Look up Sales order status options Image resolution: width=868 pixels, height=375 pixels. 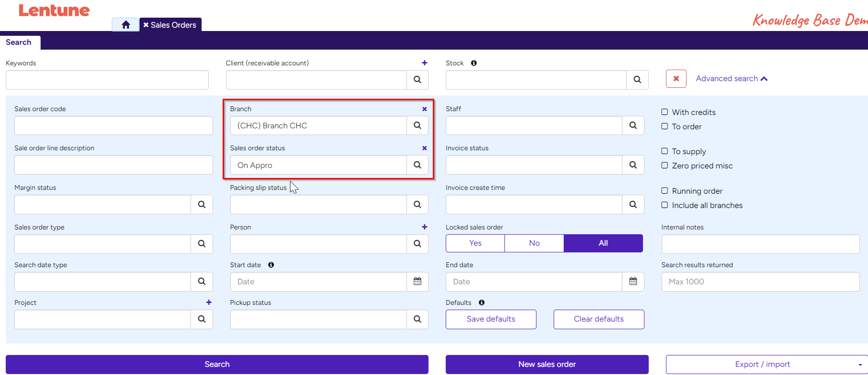pyautogui.click(x=417, y=165)
